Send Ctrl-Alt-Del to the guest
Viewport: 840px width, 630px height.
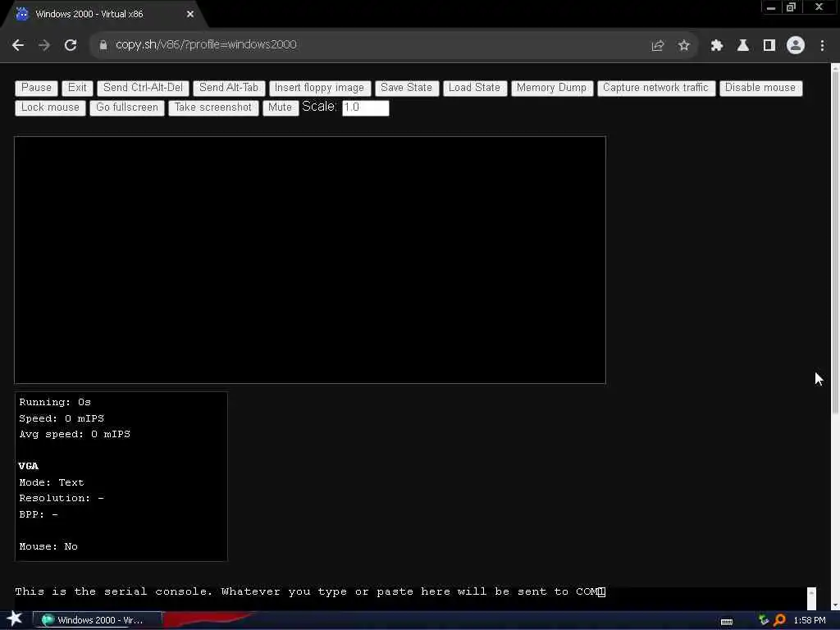(143, 88)
